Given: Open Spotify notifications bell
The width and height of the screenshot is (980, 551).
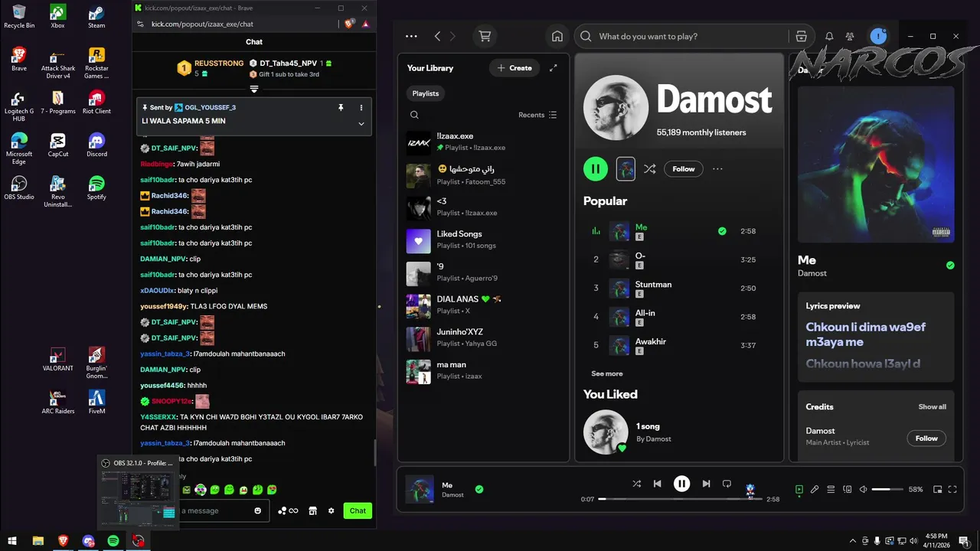Looking at the screenshot, I should click(829, 36).
